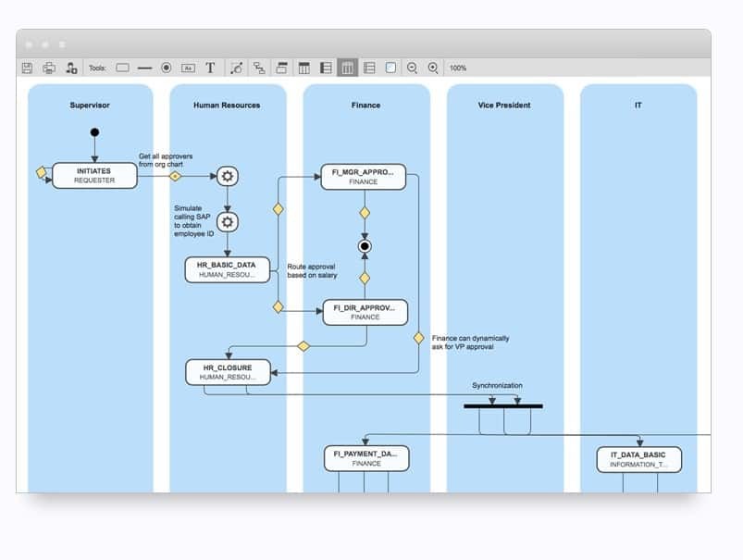
Task: Click the first gear service task in Human Resources
Action: click(228, 176)
